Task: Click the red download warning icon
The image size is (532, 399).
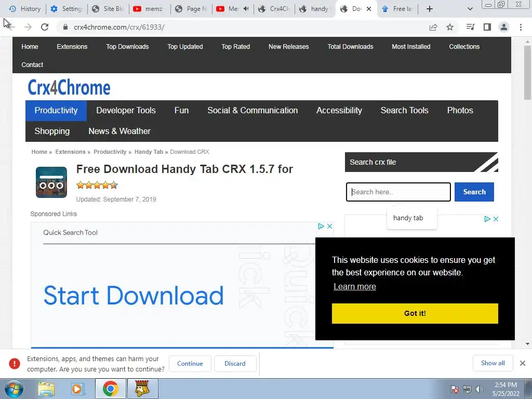Action: 14,363
